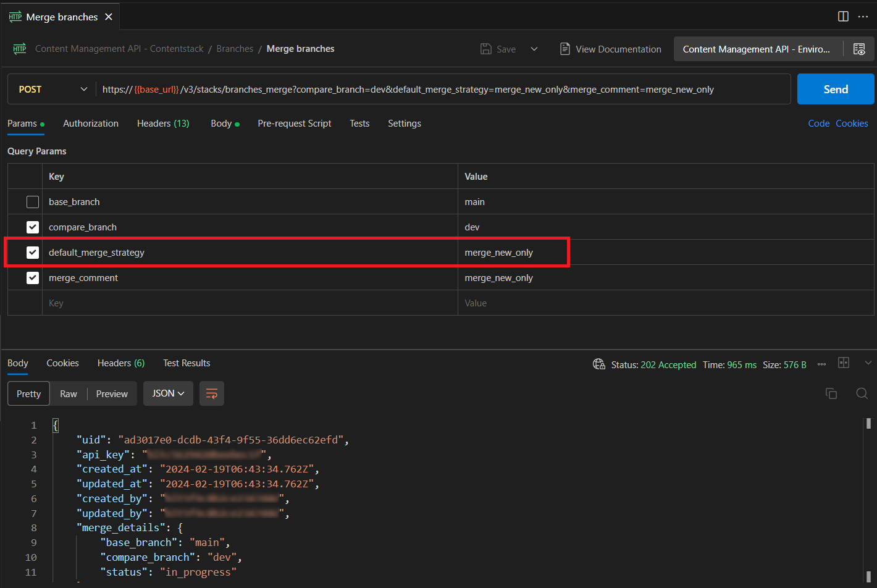The width and height of the screenshot is (877, 588).
Task: Select the Pretty view button
Action: (x=28, y=393)
